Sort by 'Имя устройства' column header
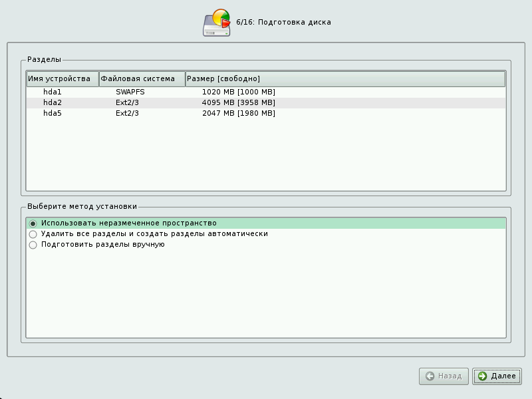This screenshot has width=532, height=399. (62, 79)
